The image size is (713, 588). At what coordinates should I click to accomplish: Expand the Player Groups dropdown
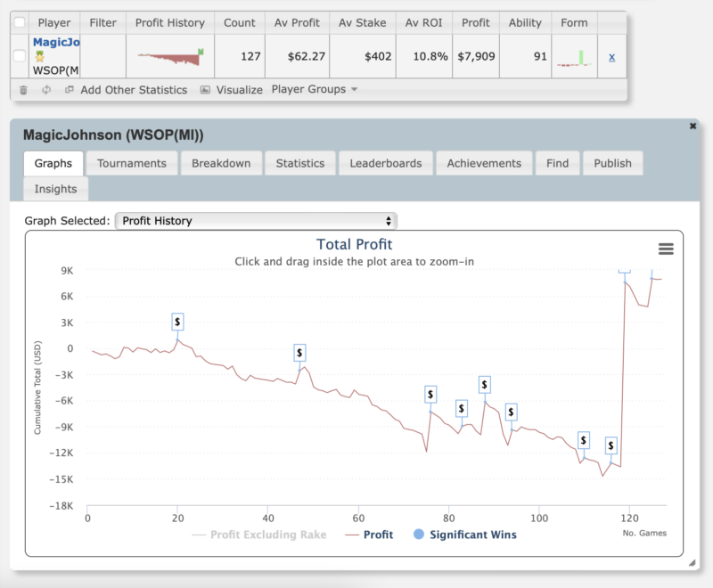314,90
